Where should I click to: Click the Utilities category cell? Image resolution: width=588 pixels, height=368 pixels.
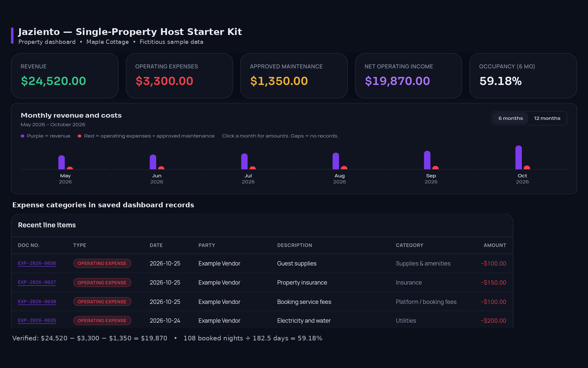pyautogui.click(x=406, y=321)
